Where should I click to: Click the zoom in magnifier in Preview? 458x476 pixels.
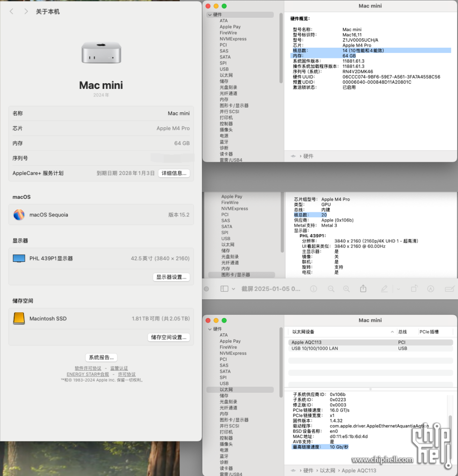click(x=346, y=288)
